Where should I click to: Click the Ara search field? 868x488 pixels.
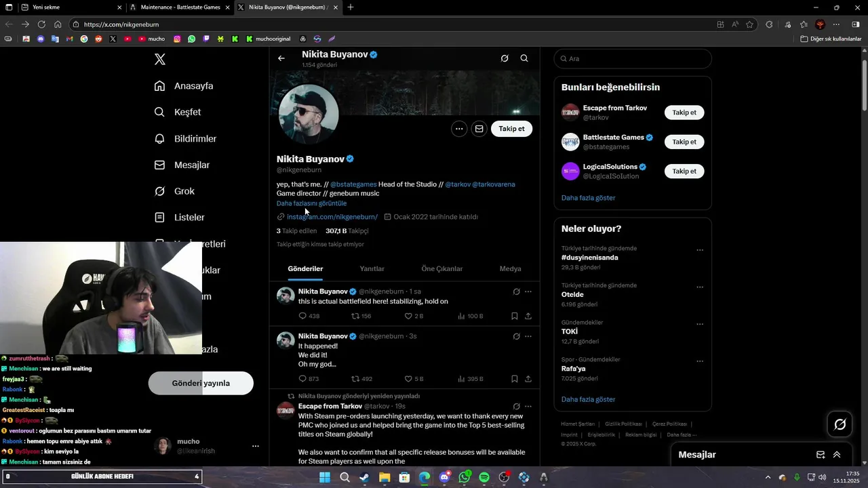633,59
